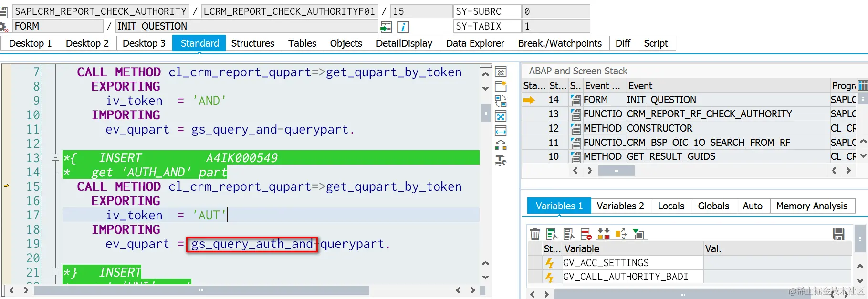
Task: Collapse the code block at line 13
Action: [x=55, y=157]
